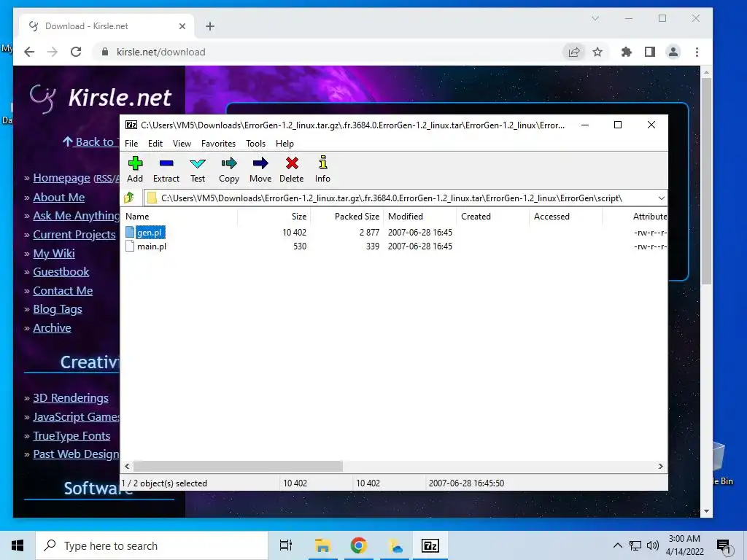Sort files by Name column header

179,216
